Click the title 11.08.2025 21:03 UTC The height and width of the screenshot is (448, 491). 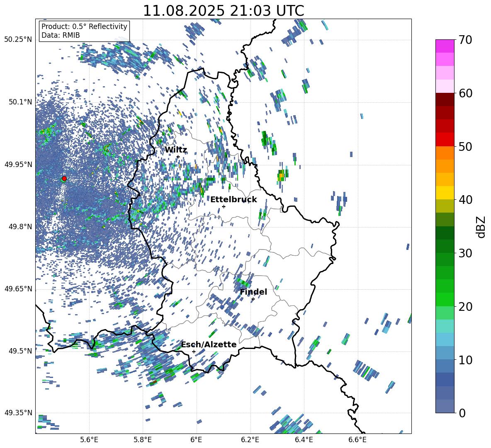224,11
